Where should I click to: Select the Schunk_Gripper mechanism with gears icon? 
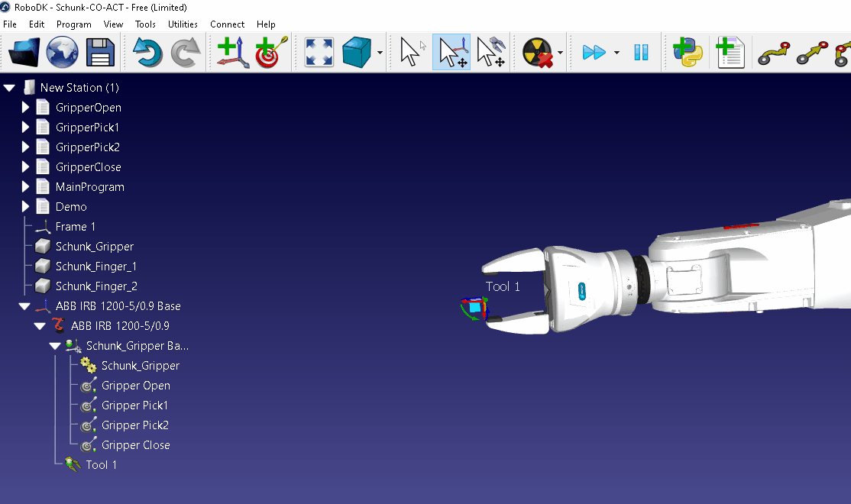140,366
